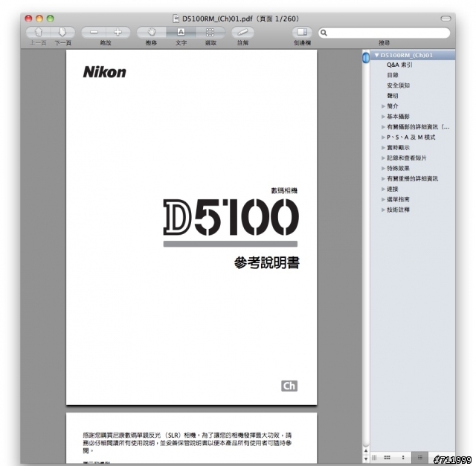
Task: Select the 選單指南 outline label
Action: 399,199
